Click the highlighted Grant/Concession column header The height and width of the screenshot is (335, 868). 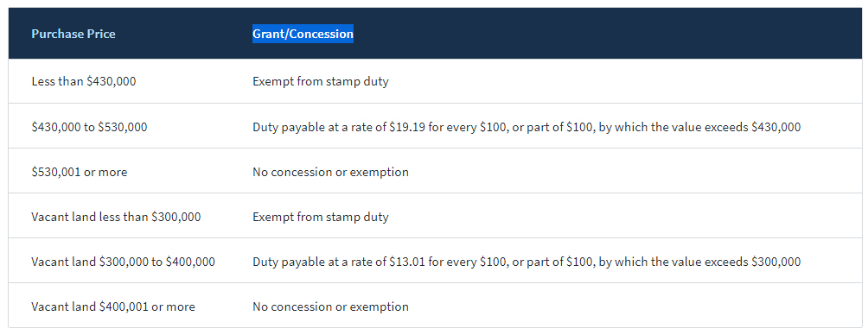[303, 34]
